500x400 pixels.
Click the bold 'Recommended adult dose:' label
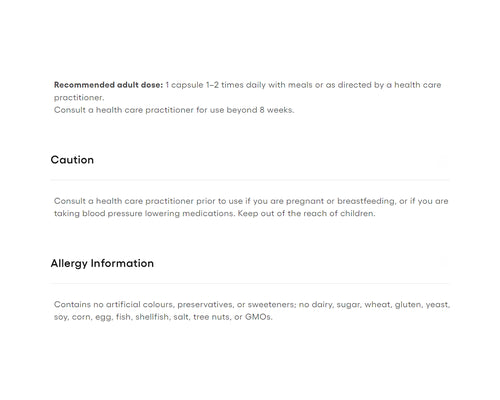pyautogui.click(x=108, y=85)
